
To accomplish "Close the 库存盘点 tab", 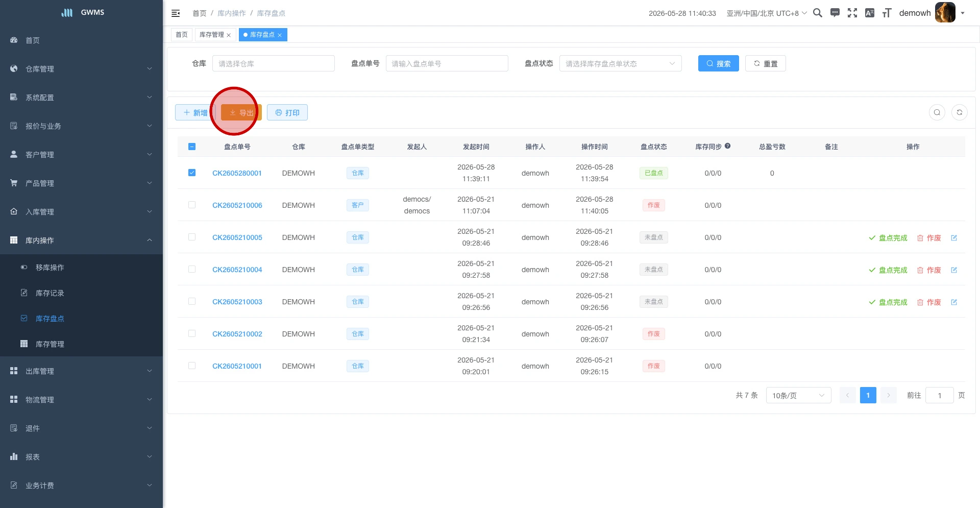I will tap(280, 35).
